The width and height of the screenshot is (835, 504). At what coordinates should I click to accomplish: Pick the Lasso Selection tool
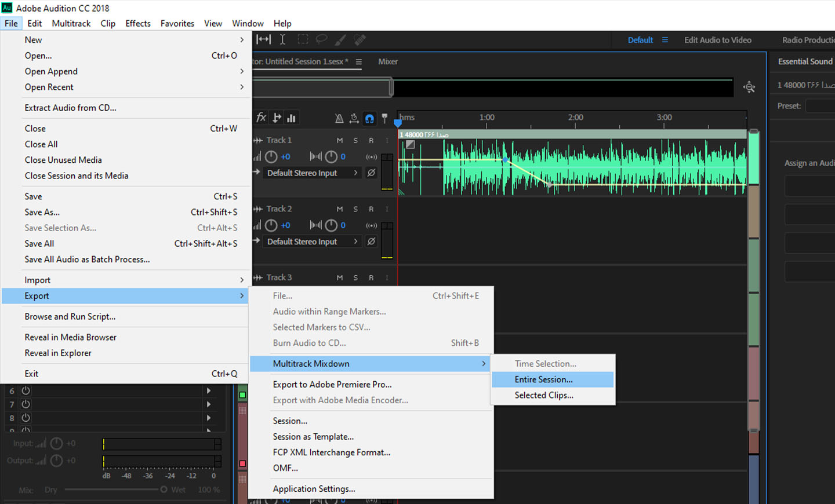321,39
